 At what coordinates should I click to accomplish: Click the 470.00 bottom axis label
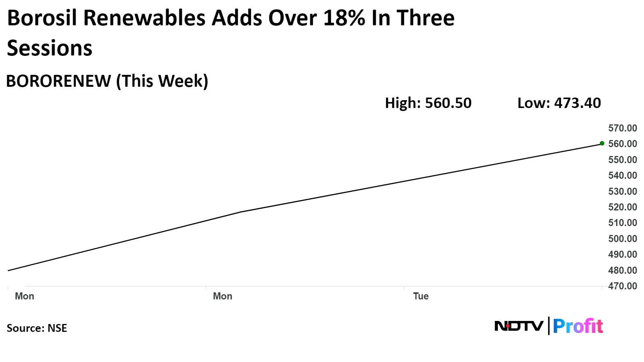click(x=622, y=286)
